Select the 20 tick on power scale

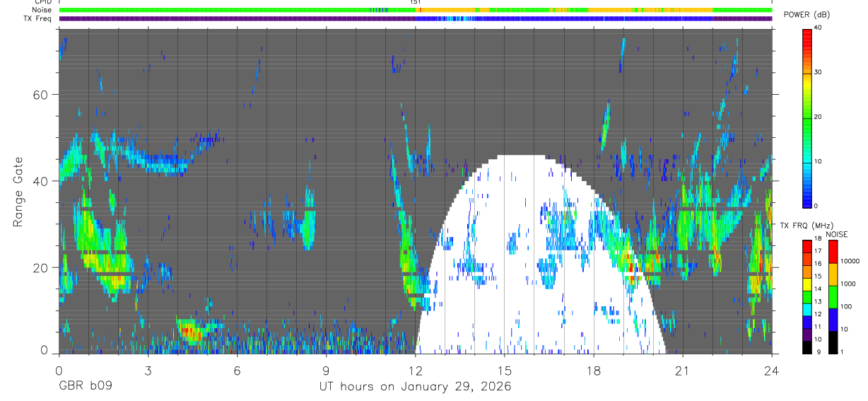(x=818, y=117)
